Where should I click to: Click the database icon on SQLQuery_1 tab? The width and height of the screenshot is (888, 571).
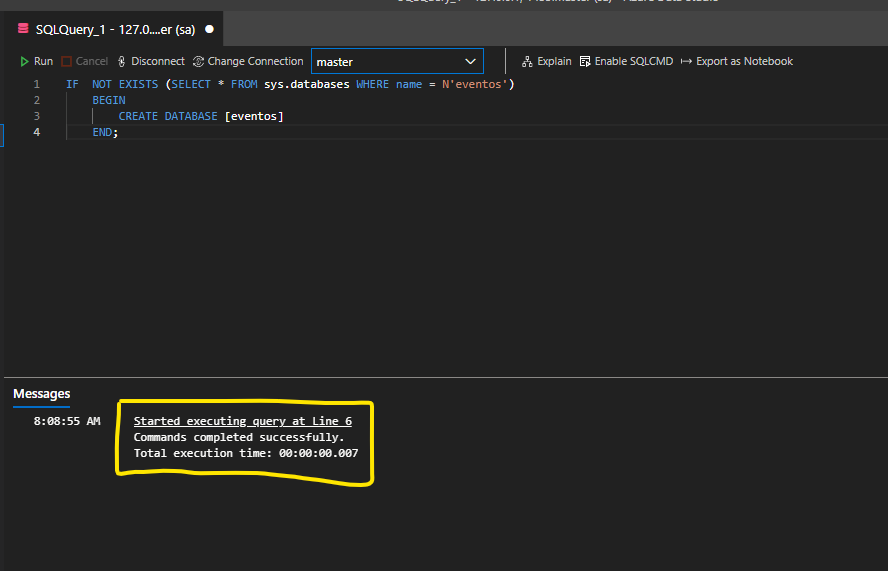point(23,28)
